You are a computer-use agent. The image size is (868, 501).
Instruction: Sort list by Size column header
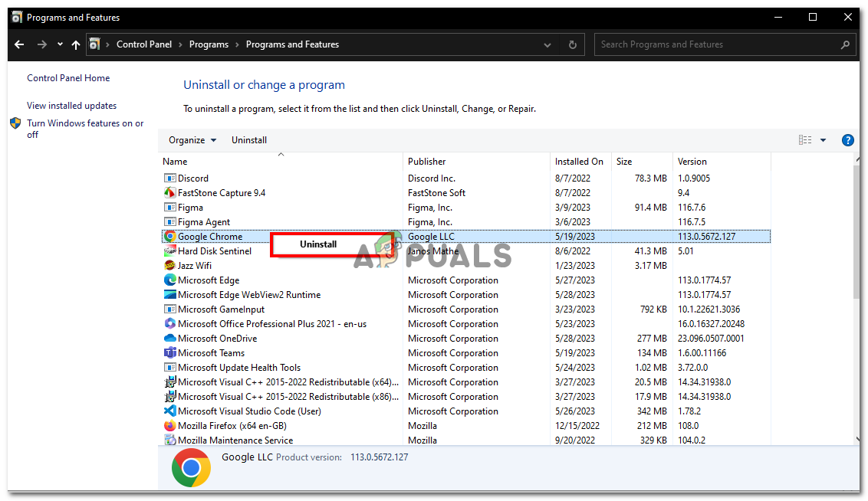(x=642, y=162)
